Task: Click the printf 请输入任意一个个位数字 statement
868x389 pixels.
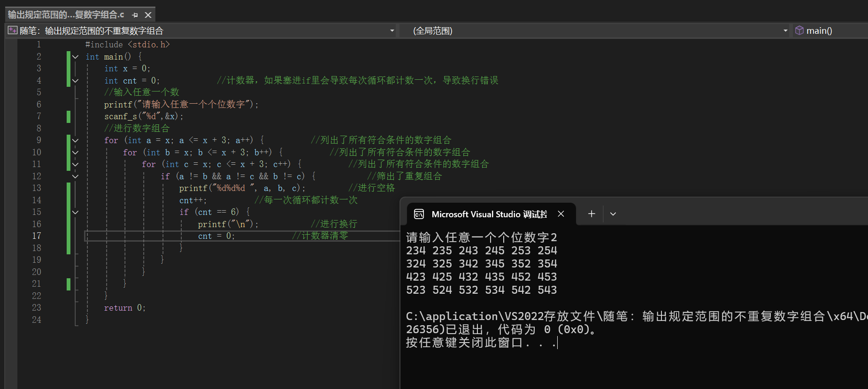Action: click(x=181, y=104)
